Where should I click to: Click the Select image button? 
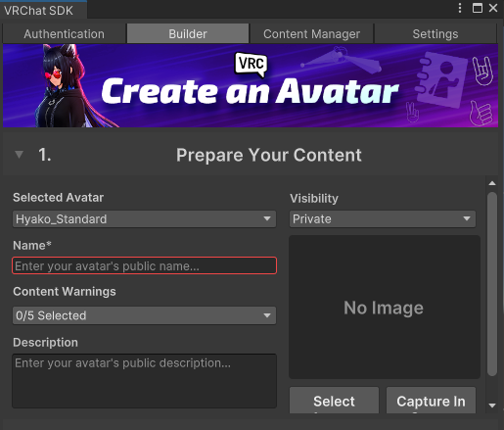click(x=334, y=401)
